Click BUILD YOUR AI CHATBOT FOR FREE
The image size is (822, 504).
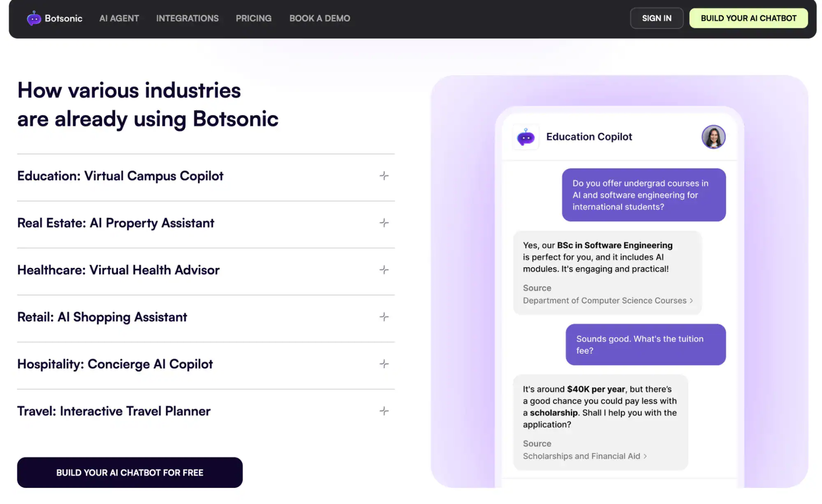130,472
